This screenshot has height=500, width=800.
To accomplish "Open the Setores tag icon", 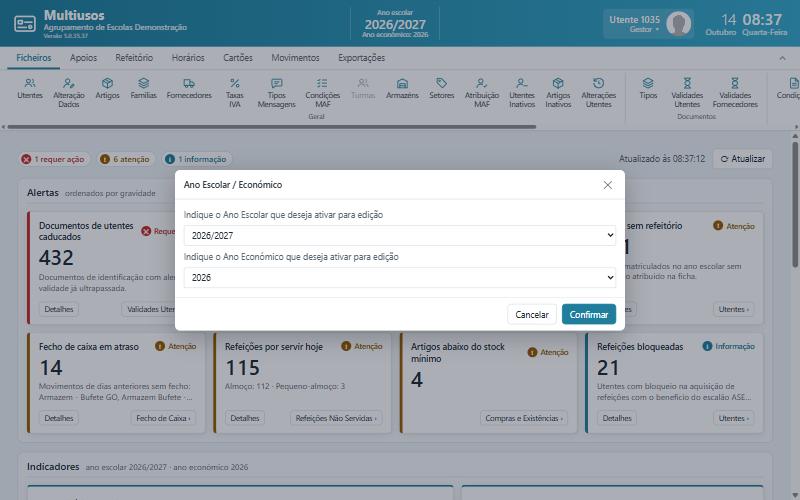I will 441,88.
